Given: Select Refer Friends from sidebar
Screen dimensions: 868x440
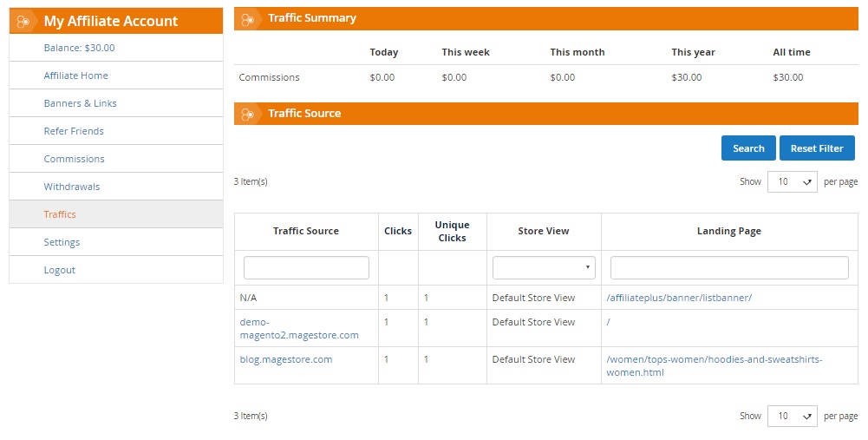Looking at the screenshot, I should click(74, 131).
